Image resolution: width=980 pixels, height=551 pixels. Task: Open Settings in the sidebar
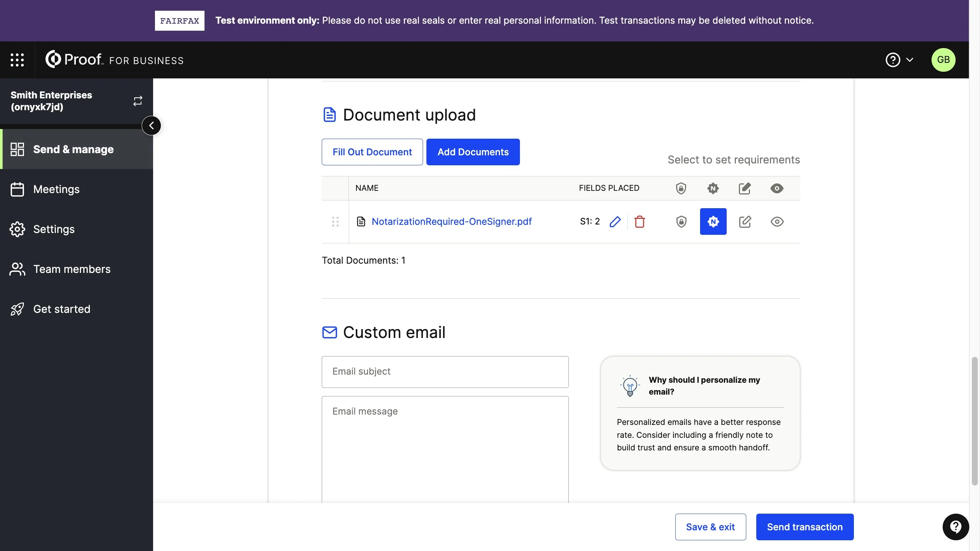[77, 229]
